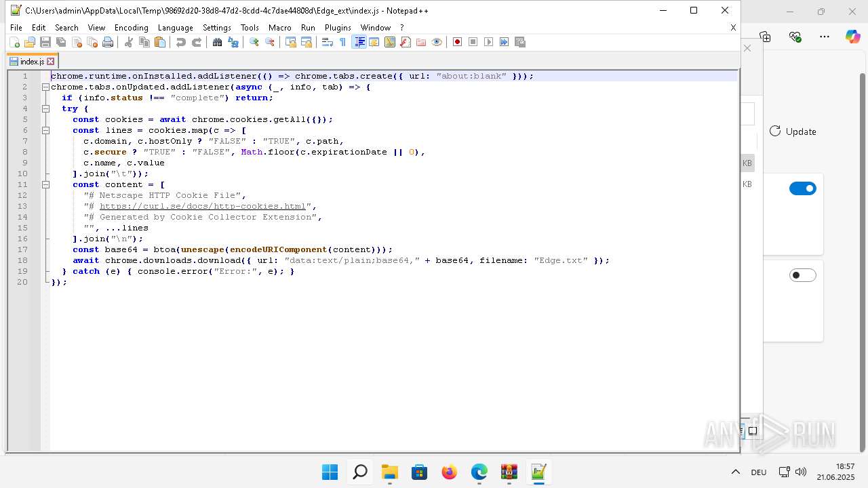This screenshot has width=868, height=488.
Task: Click the Stop recording macro icon
Action: click(473, 42)
